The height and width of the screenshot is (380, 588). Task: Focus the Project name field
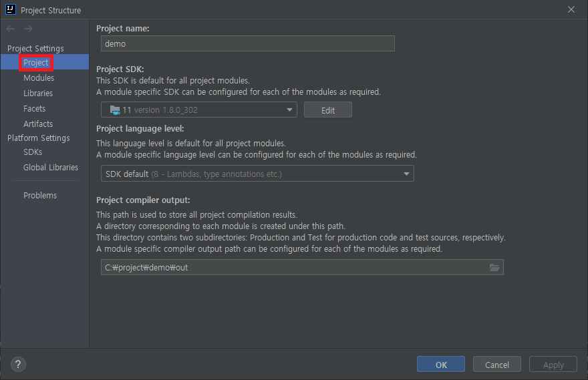[x=247, y=43]
